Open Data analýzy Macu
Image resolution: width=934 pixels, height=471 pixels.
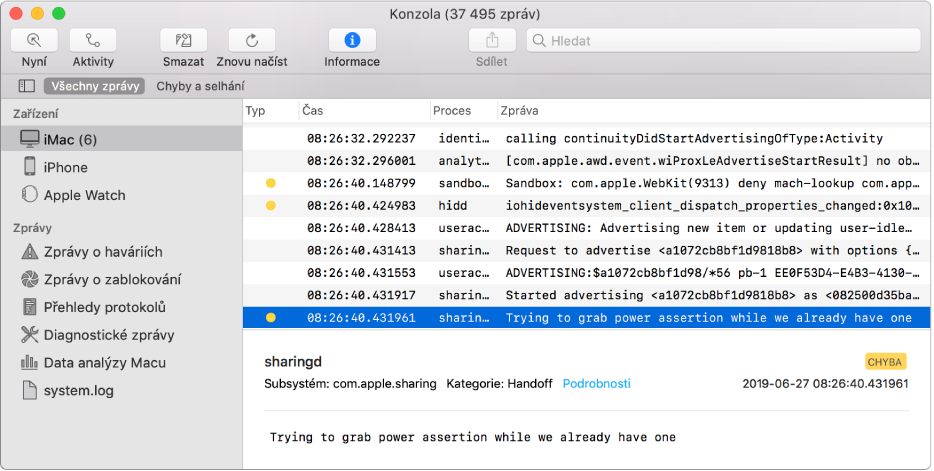tap(122, 363)
